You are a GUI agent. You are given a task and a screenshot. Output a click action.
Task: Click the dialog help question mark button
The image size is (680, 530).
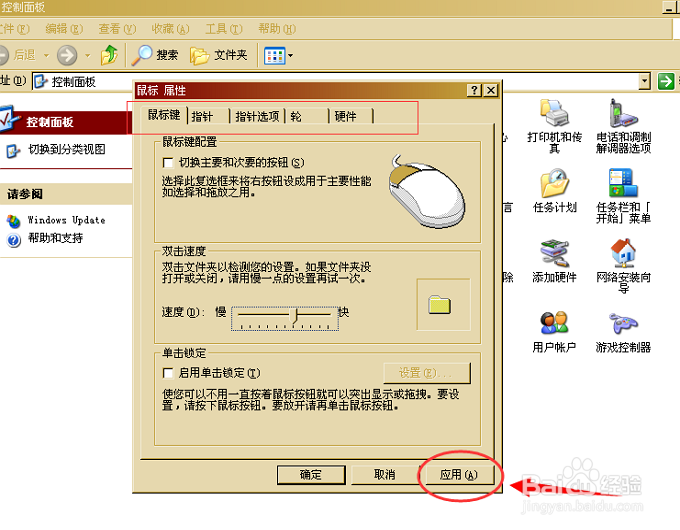tap(474, 90)
